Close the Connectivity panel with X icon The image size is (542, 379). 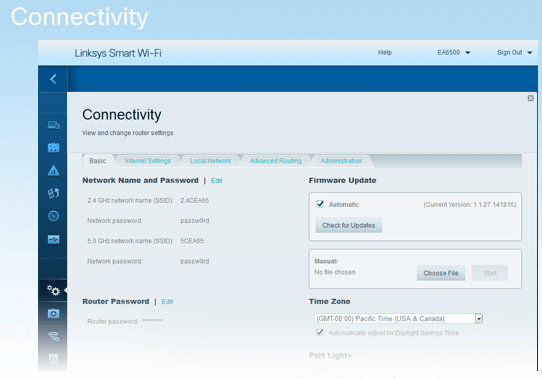coord(531,98)
